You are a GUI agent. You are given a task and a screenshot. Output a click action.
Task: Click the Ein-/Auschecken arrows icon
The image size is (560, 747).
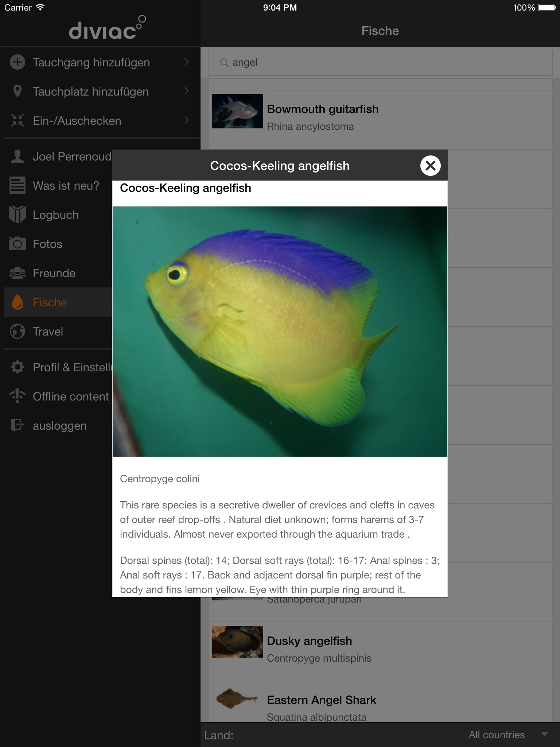(17, 120)
